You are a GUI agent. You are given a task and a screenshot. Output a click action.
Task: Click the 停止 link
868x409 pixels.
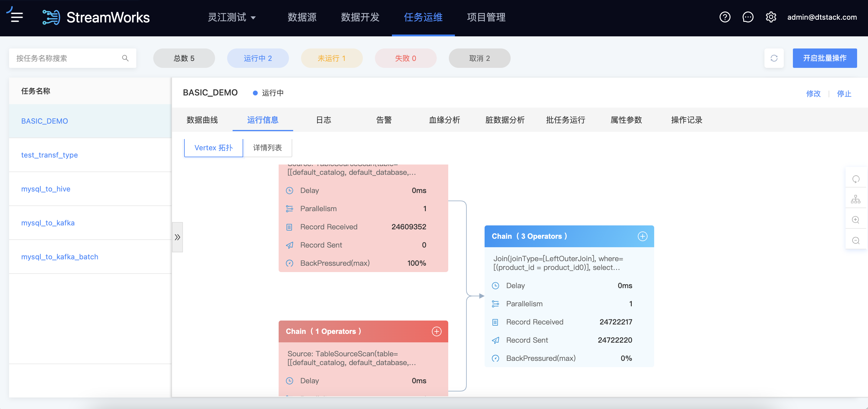(844, 93)
